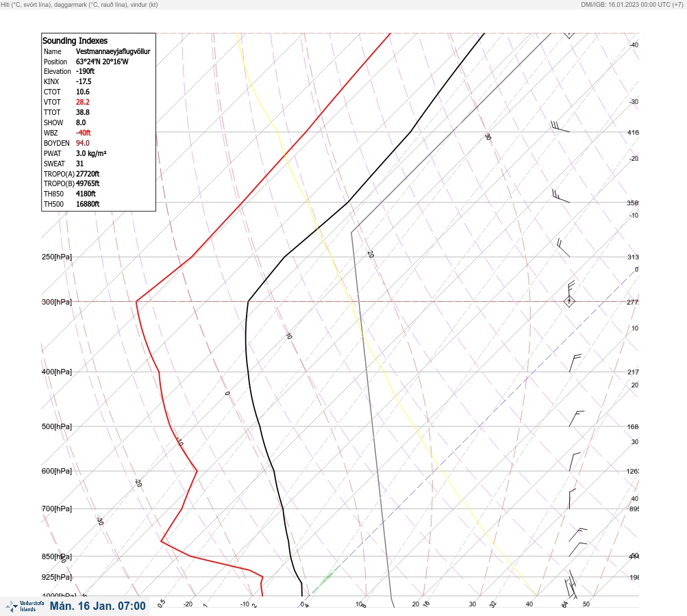Click the DMI/IGB model run timestamp

[632, 4]
